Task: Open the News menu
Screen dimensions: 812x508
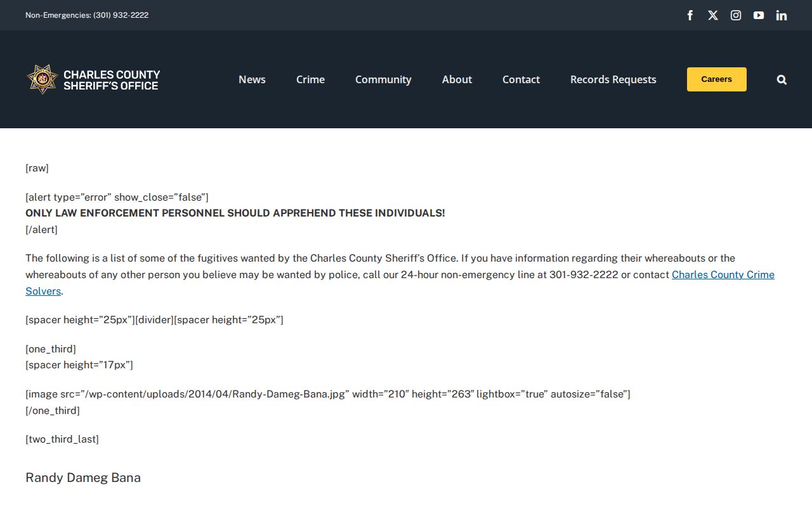Action: (x=252, y=79)
